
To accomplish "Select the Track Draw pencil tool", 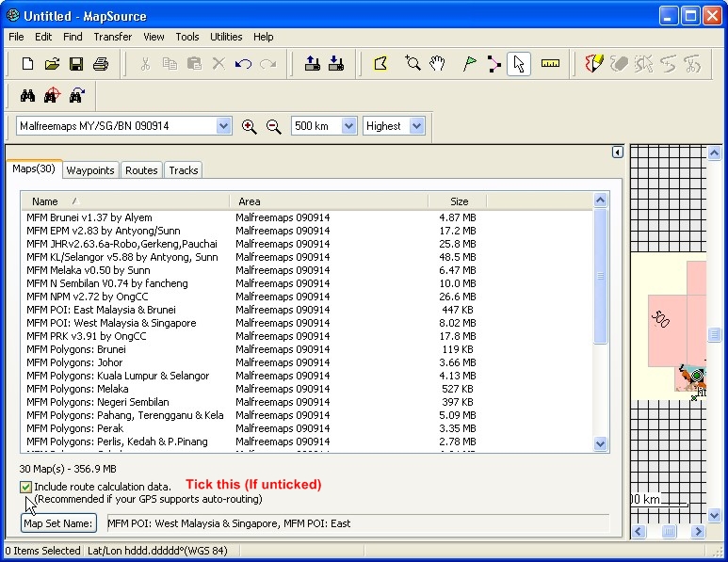I will point(594,64).
